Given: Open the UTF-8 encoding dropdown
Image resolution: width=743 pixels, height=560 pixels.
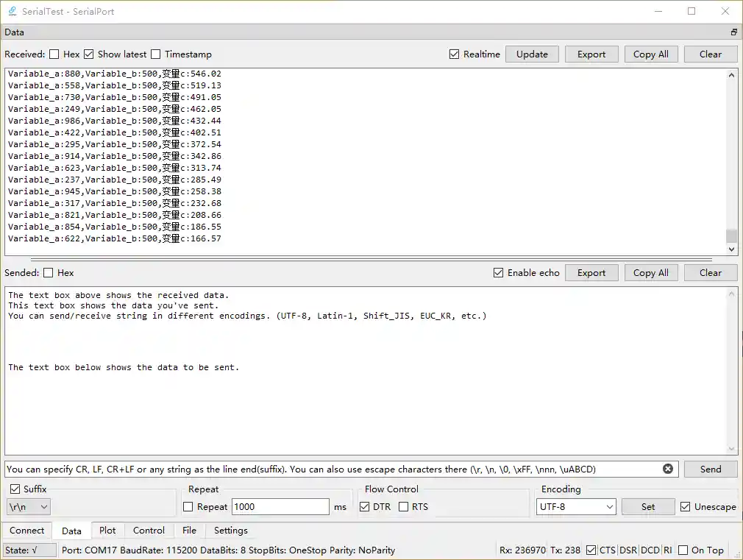Looking at the screenshot, I should 576,507.
